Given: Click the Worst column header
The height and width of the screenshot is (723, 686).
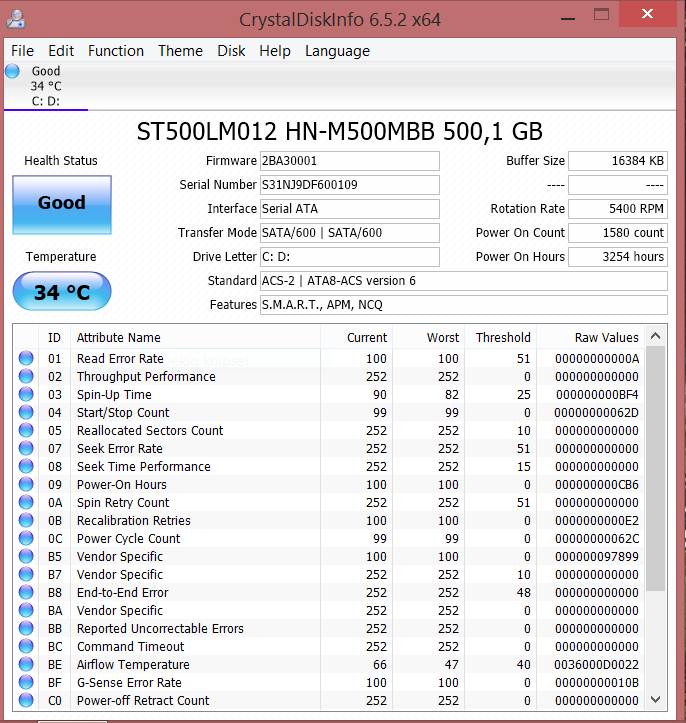Looking at the screenshot, I should pos(428,338).
